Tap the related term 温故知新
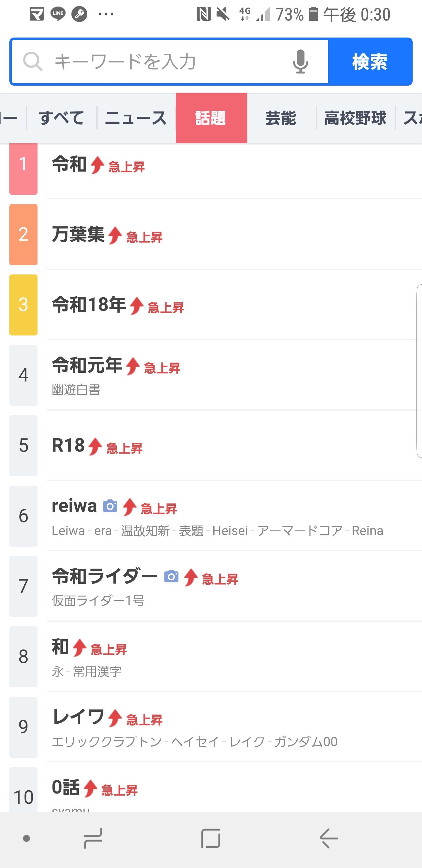 145,531
